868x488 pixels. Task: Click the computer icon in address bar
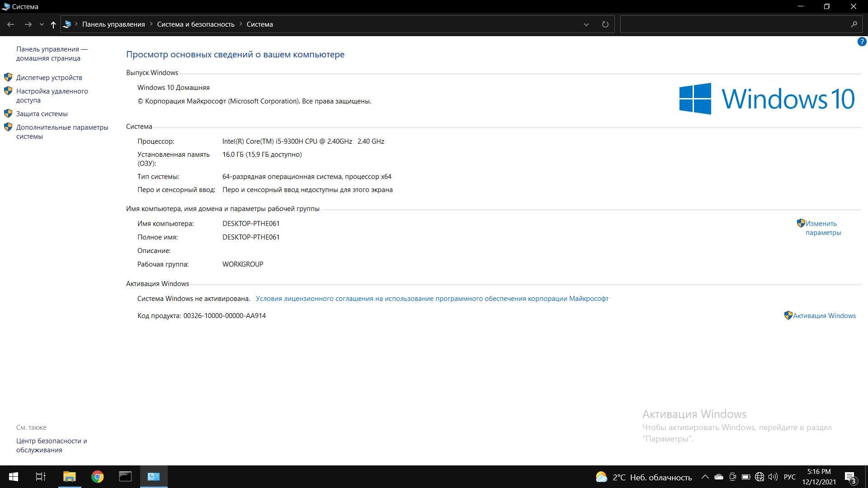pos(67,24)
